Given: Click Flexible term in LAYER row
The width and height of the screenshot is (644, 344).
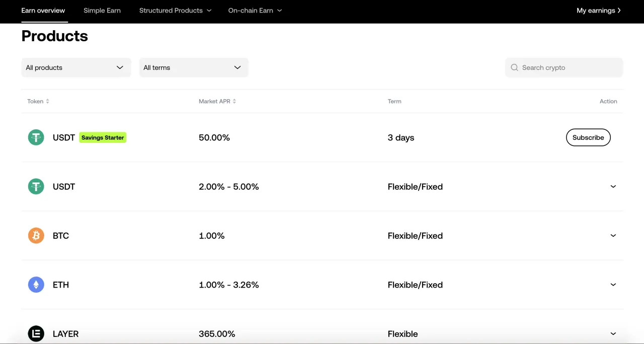Looking at the screenshot, I should 403,333.
